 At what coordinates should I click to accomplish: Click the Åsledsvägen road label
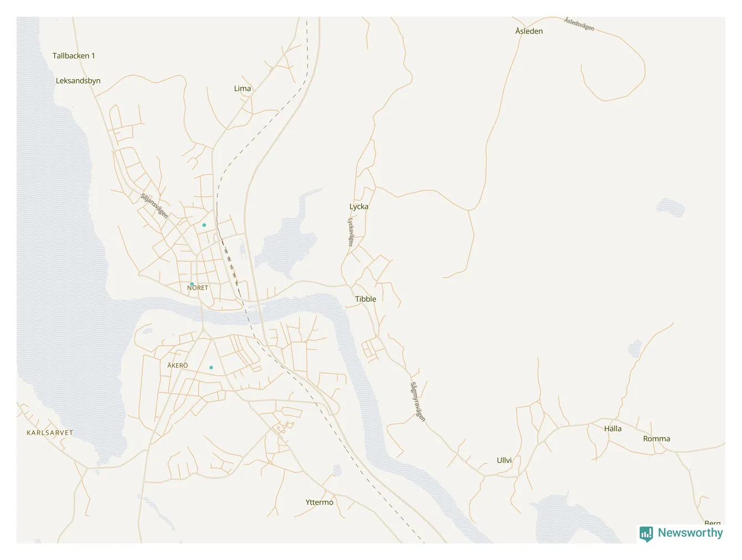(579, 24)
